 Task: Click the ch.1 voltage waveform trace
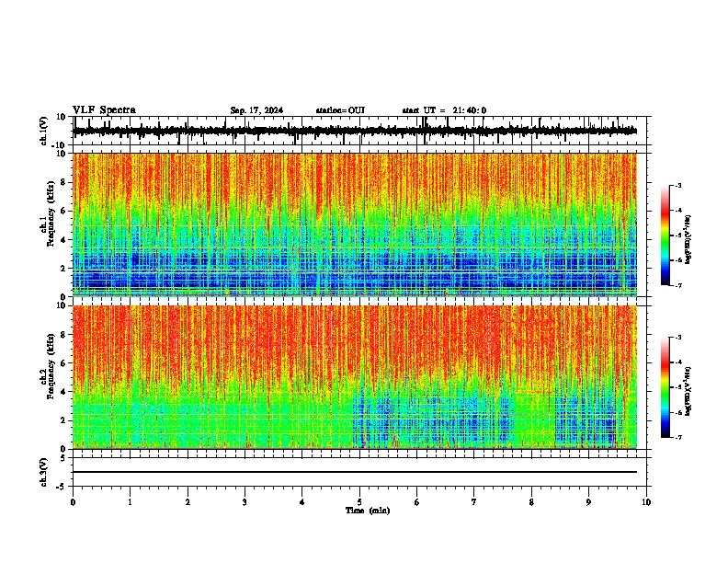click(355, 131)
